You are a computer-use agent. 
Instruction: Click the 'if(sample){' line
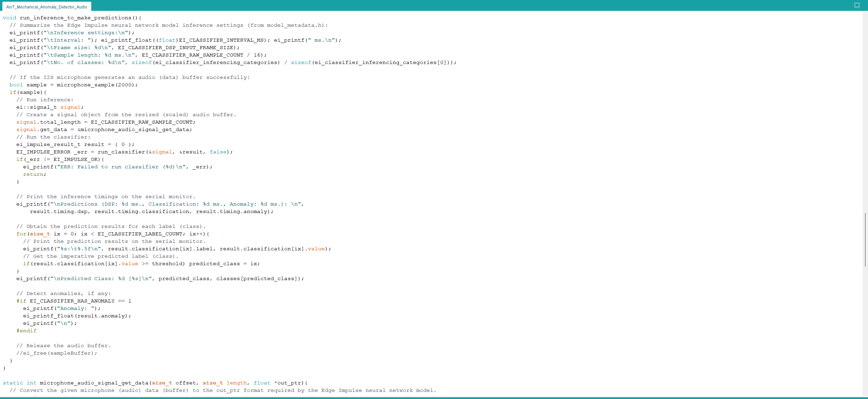click(x=28, y=92)
